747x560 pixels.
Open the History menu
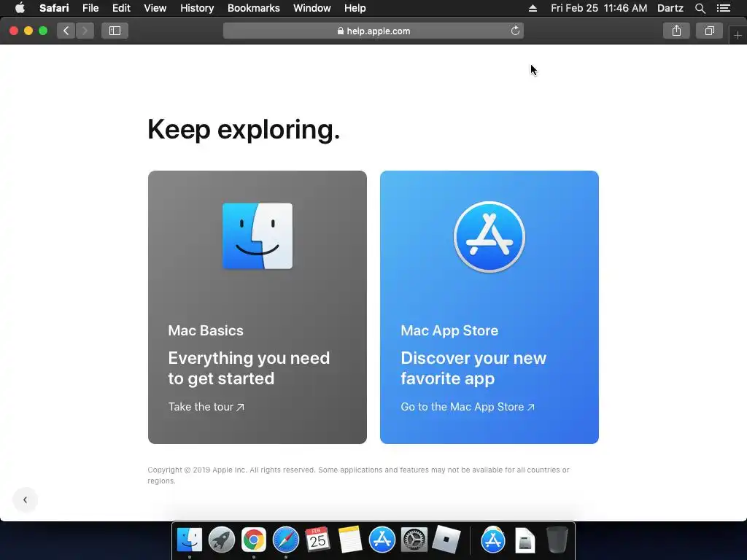coord(197,8)
